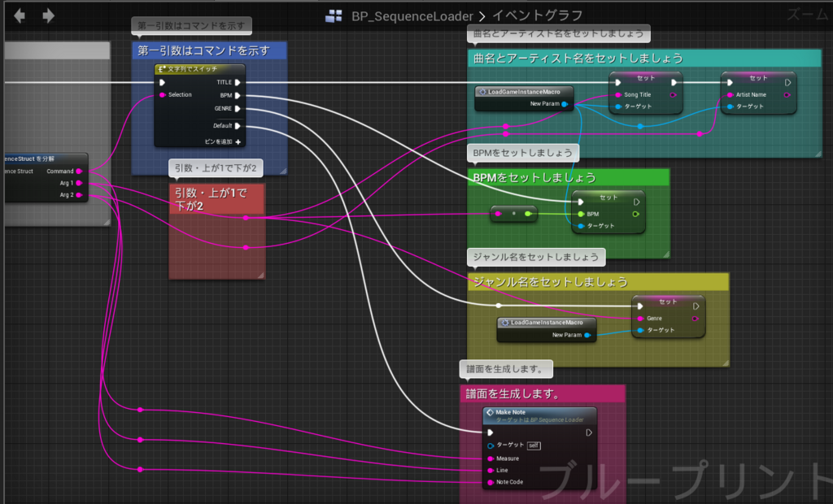Screen dimensions: 833x504
Task: Click the gray BPMをセットしましょう comment bubble
Action: tap(523, 153)
